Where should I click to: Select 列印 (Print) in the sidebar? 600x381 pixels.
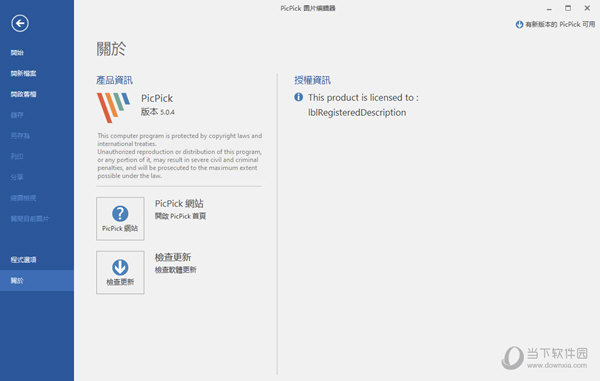point(17,156)
